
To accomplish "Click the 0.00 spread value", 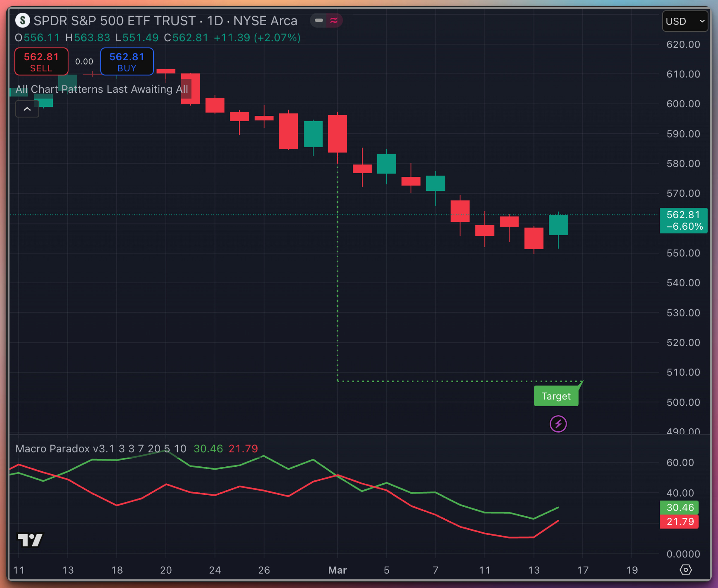I will click(x=84, y=62).
